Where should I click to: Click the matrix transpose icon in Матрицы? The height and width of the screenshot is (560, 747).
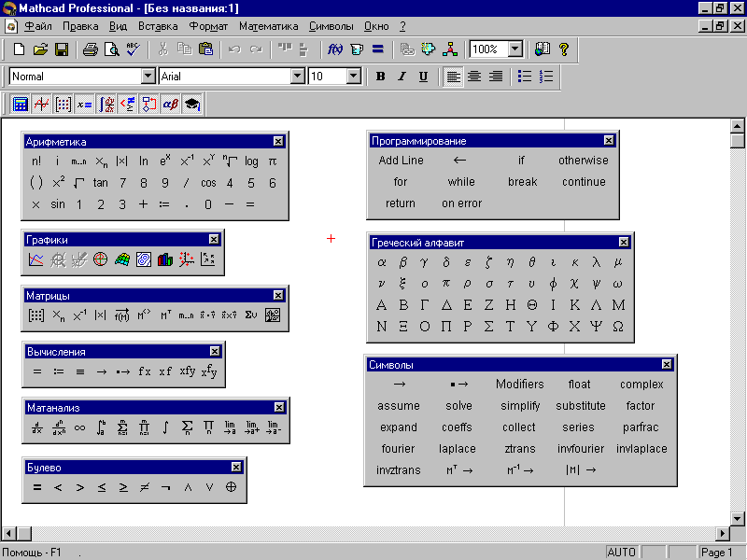click(x=165, y=315)
